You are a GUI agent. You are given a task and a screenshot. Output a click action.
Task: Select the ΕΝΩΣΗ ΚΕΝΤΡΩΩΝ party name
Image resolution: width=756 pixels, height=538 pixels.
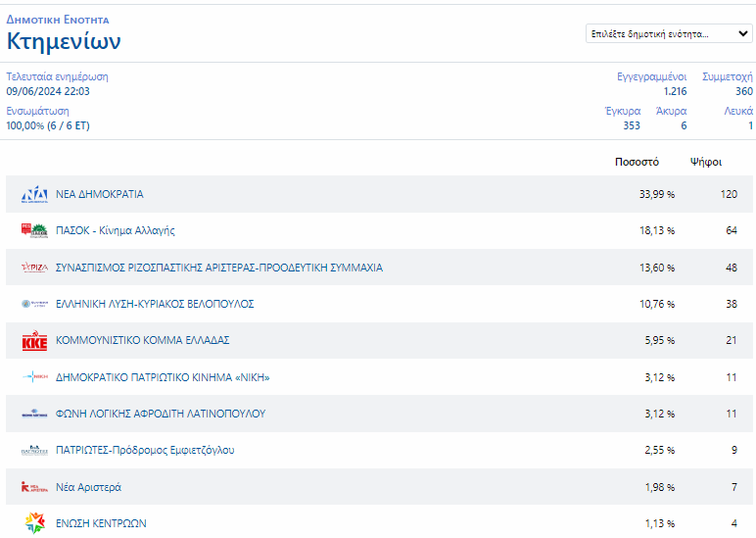coord(101,523)
